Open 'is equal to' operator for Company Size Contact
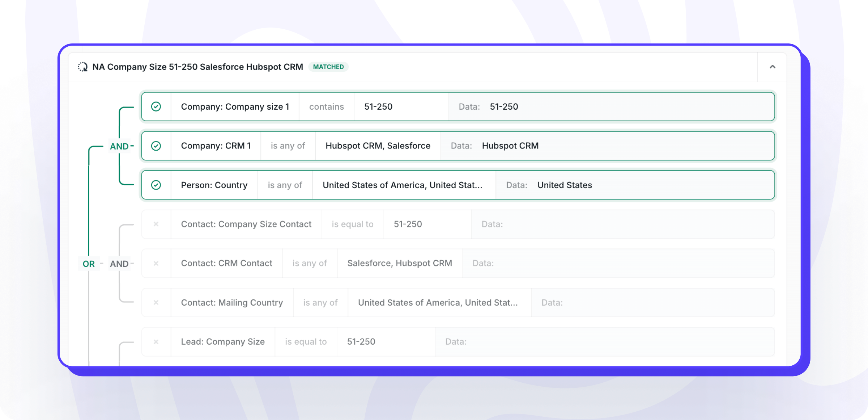Viewport: 868px width, 420px height. click(x=352, y=224)
